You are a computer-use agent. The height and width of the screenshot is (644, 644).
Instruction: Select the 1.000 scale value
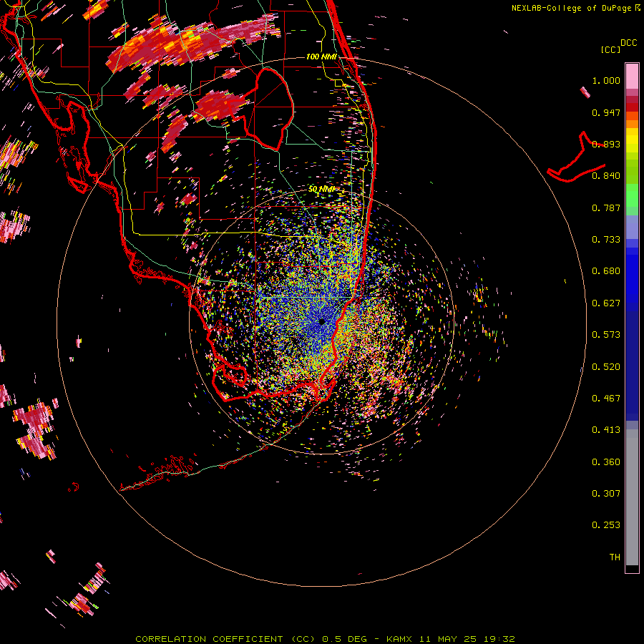tap(606, 80)
